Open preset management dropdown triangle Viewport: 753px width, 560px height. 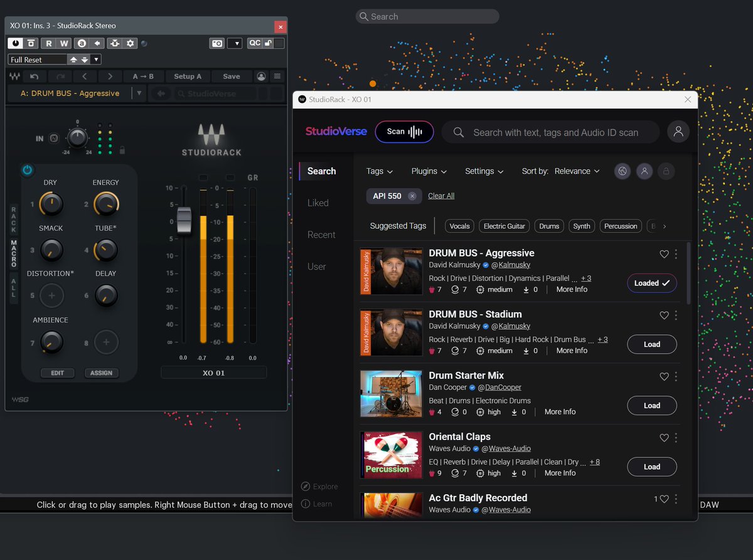[x=95, y=60]
